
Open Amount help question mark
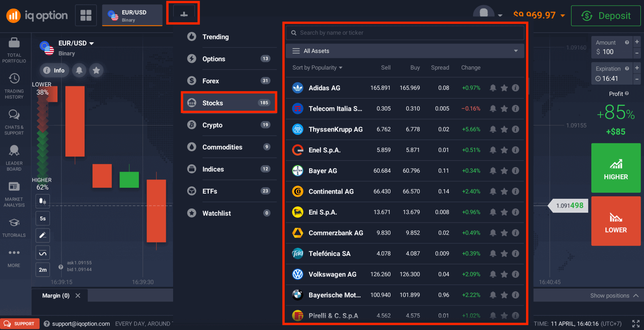(627, 42)
